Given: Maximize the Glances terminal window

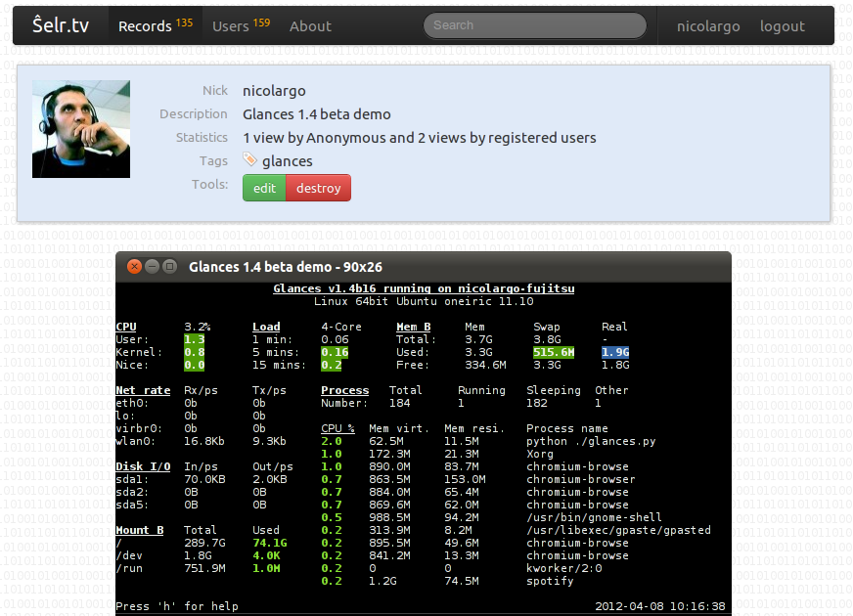Looking at the screenshot, I should [x=170, y=266].
